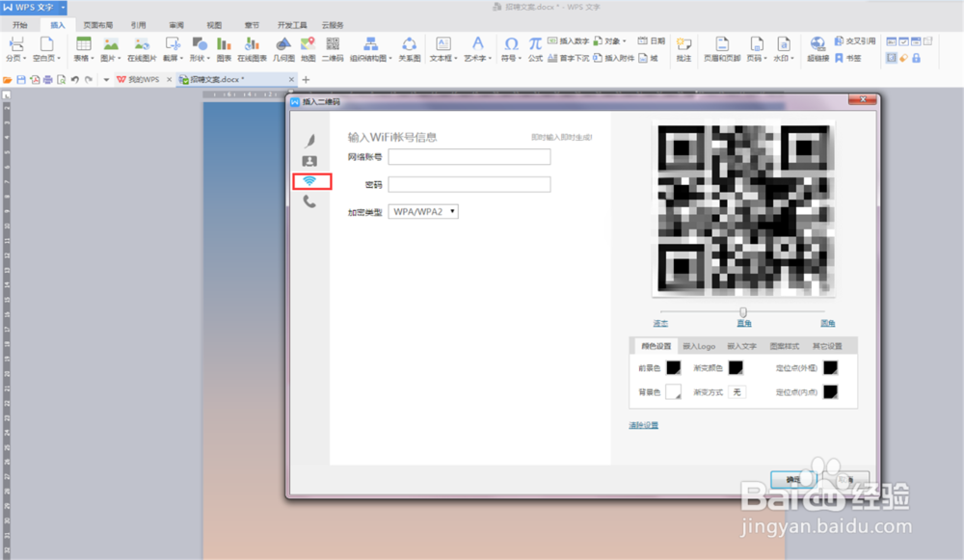Open a new document tab with plus button
The image size is (964, 560).
coord(307,80)
